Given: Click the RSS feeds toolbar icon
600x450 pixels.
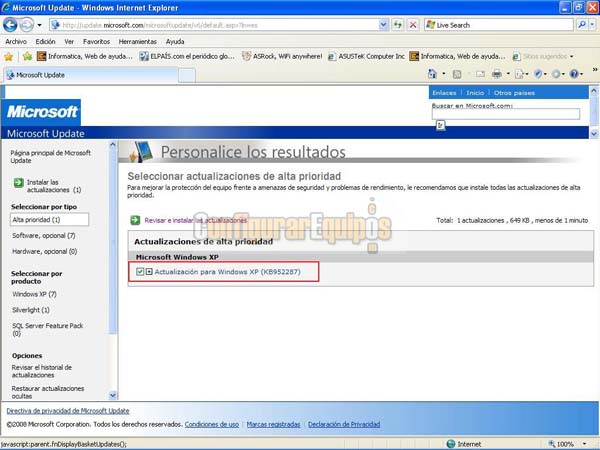Looking at the screenshot, I should pyautogui.click(x=457, y=74).
